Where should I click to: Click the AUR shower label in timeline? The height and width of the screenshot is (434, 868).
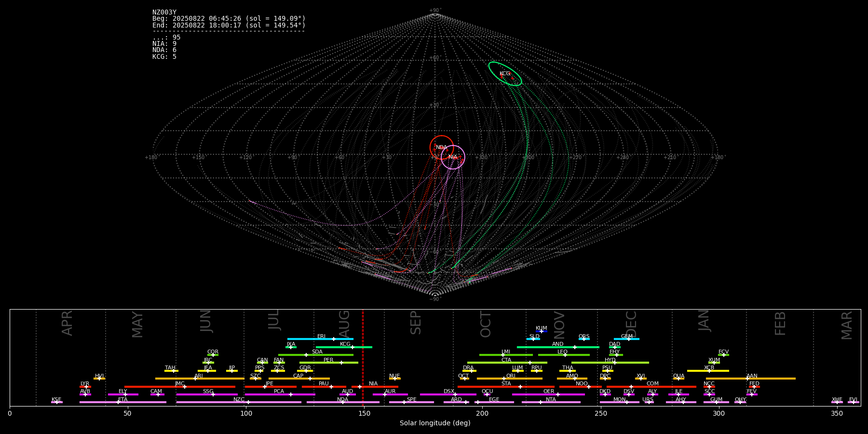(390, 392)
